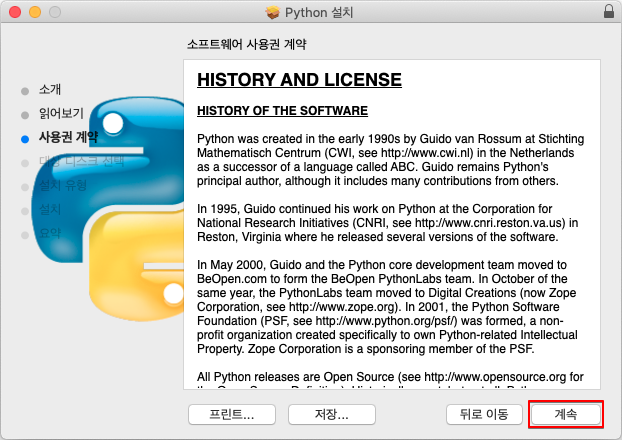This screenshot has height=440, width=622.
Task: Click the http://www.cnri.reston.va.us URL text
Action: [x=490, y=223]
